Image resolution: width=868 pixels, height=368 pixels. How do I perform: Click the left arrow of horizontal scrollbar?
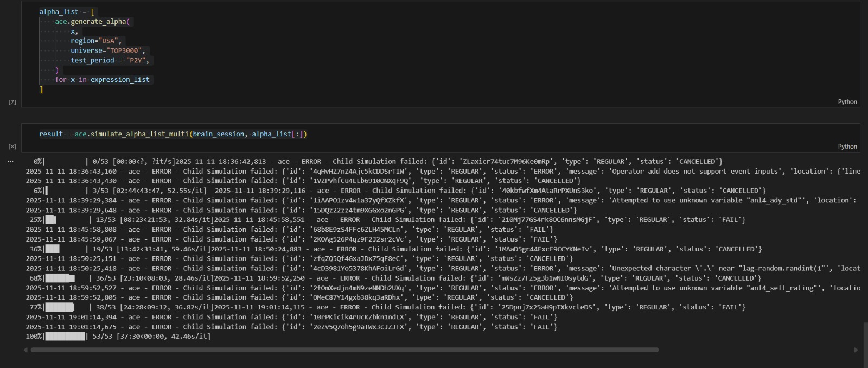pyautogui.click(x=25, y=350)
